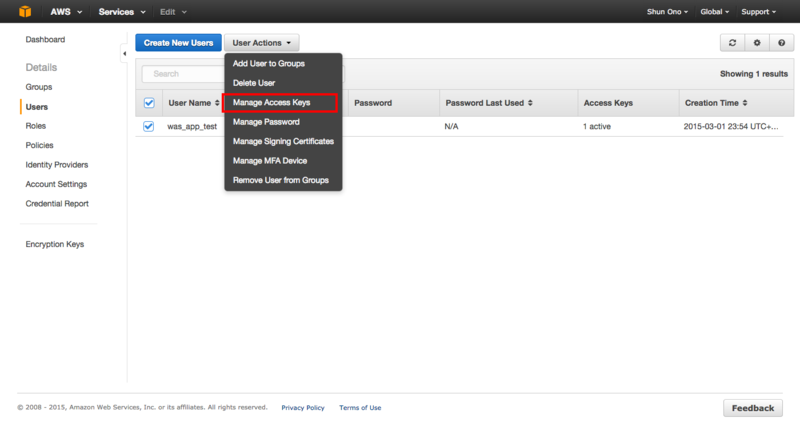This screenshot has height=422, width=800.
Task: Open Encryption Keys in sidebar
Action: [55, 244]
